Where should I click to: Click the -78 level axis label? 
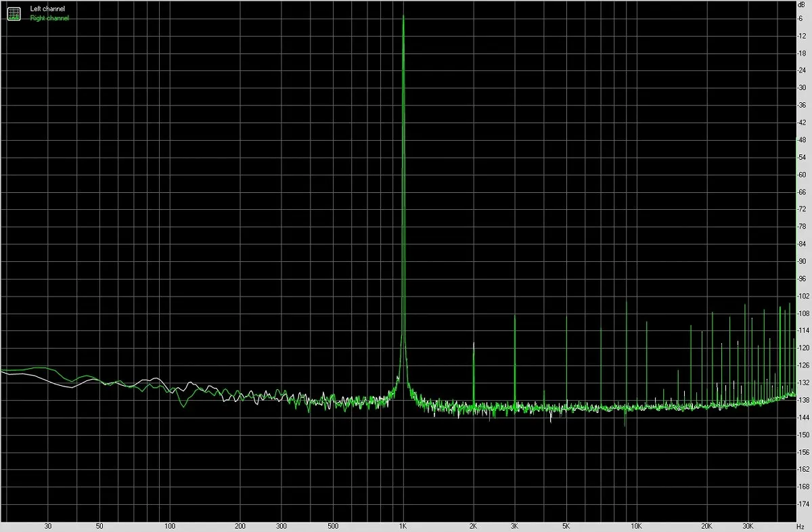point(803,227)
